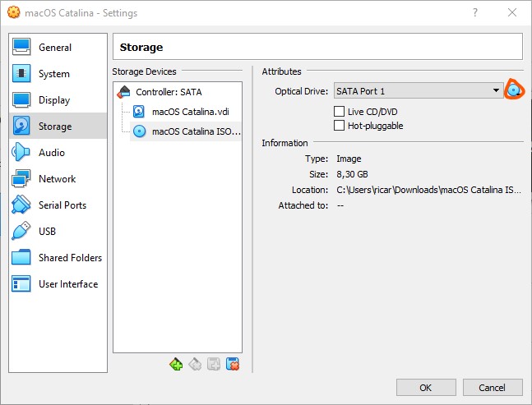The width and height of the screenshot is (532, 405).
Task: Confirm settings with the OK button
Action: tap(426, 388)
